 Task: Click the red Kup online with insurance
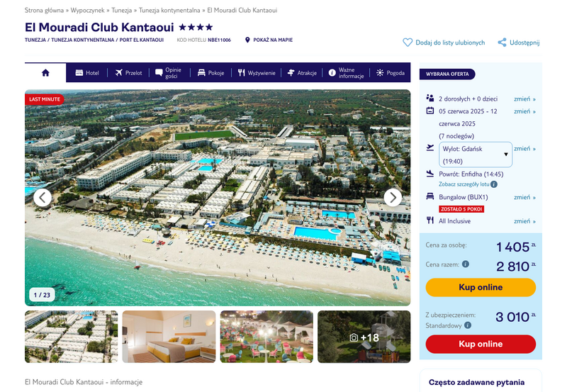coord(481,344)
